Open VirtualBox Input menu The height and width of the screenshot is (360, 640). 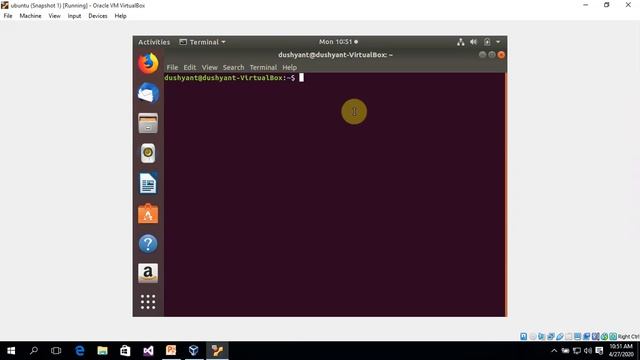point(74,16)
